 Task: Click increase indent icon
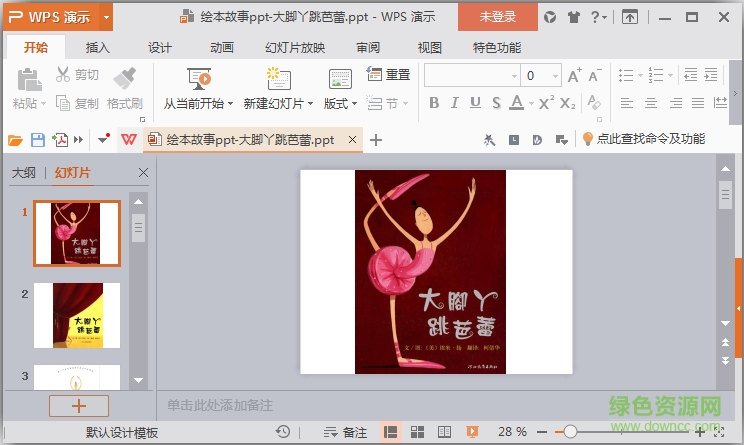pyautogui.click(x=711, y=75)
